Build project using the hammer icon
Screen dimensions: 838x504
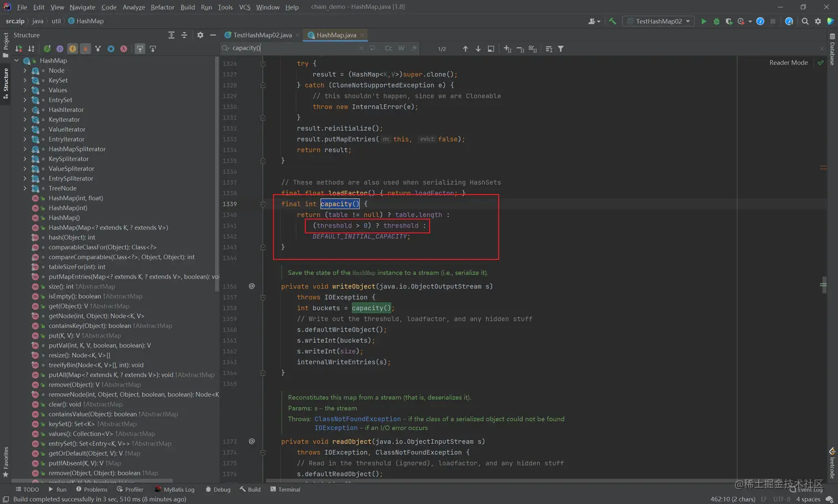tap(612, 21)
